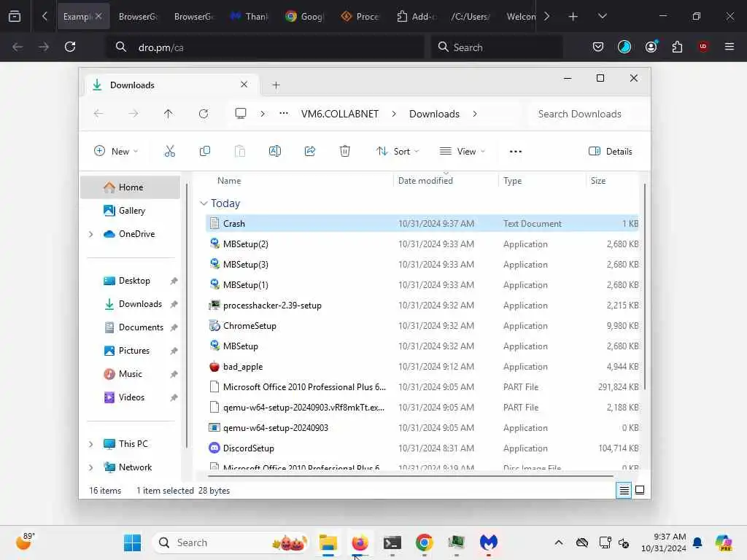Viewport: 747px width, 560px height.
Task: Refresh the Downloads folder view
Action: point(204,114)
